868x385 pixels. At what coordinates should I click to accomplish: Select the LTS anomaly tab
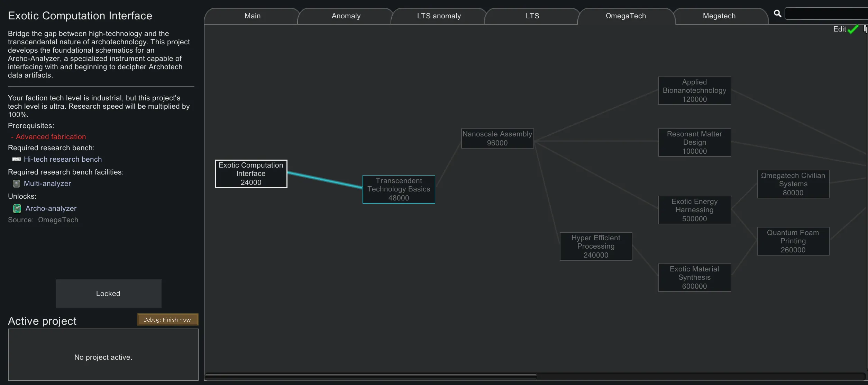(439, 16)
